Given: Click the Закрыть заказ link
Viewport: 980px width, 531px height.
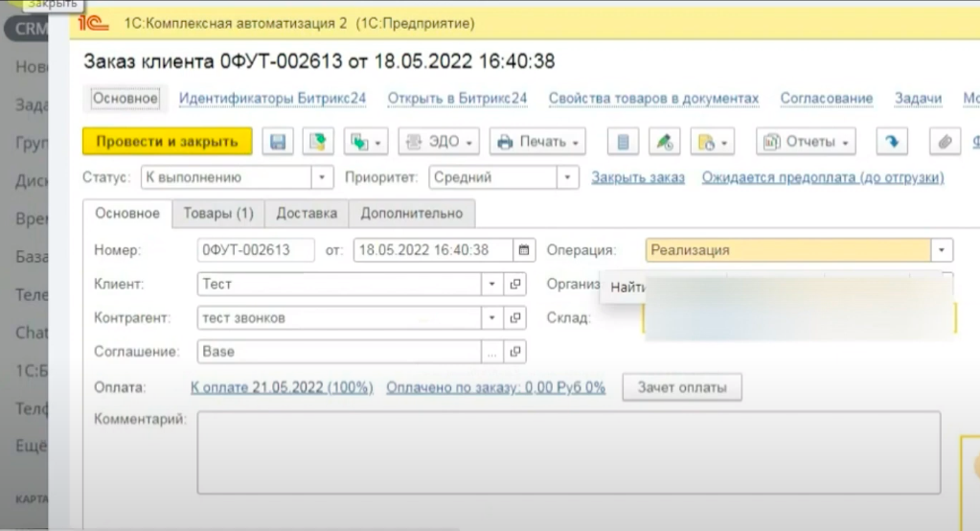Looking at the screenshot, I should [x=638, y=177].
